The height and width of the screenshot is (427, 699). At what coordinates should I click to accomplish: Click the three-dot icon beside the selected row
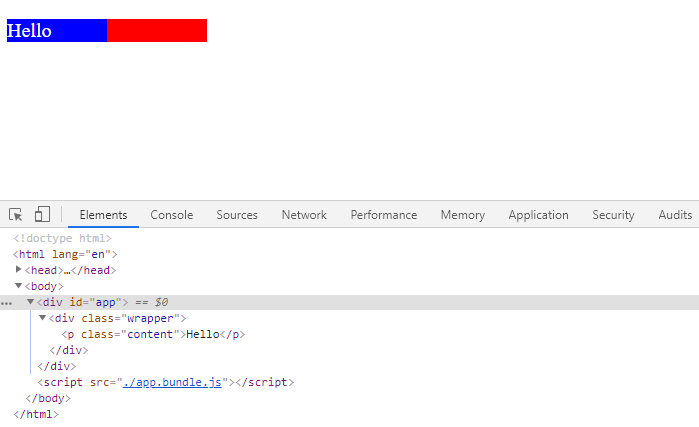click(7, 302)
